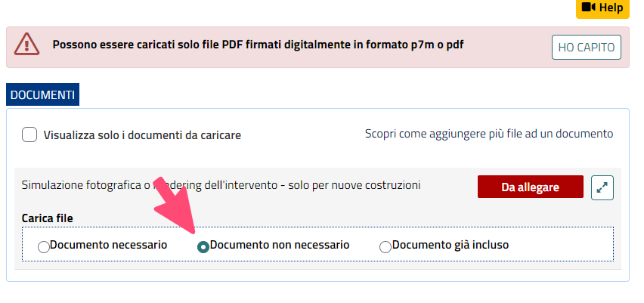The height and width of the screenshot is (303, 644).
Task: Select the Documento non necessario radio circle
Action: pos(203,247)
